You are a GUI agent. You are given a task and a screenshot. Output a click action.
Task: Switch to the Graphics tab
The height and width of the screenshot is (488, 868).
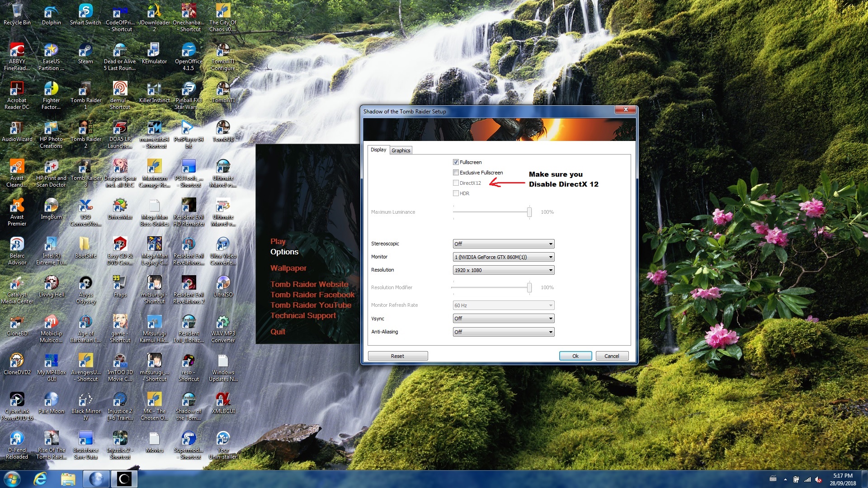coord(401,150)
